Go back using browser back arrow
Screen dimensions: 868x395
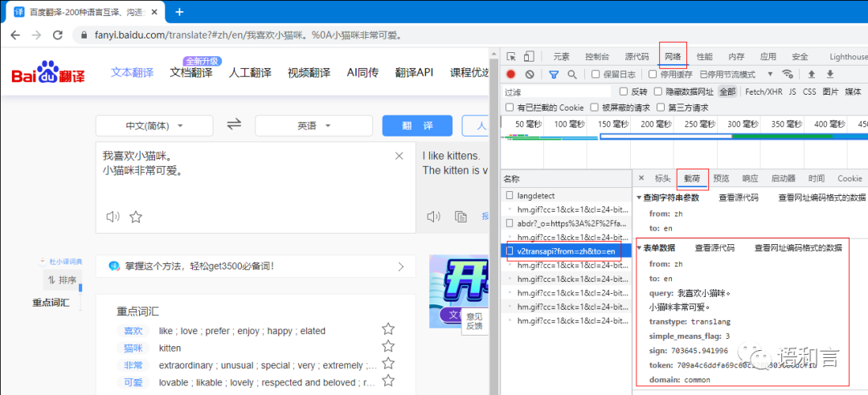coord(15,35)
